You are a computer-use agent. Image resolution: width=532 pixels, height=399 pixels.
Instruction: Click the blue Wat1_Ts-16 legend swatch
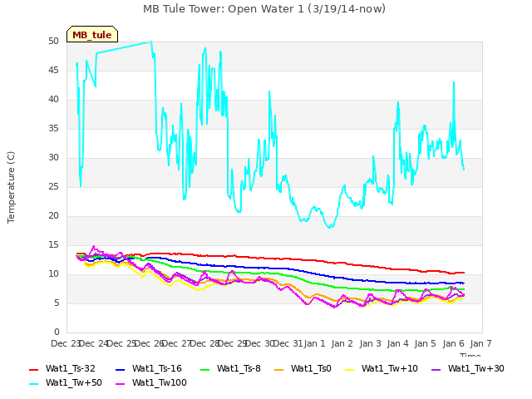tap(120, 369)
